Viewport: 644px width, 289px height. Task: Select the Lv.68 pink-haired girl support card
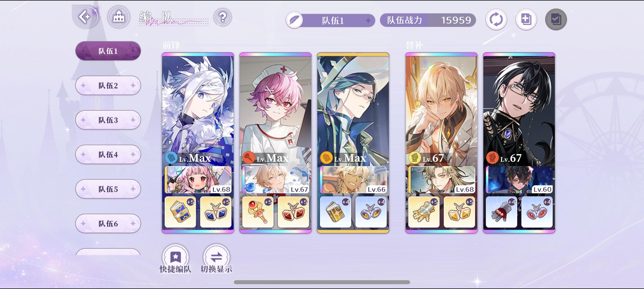(198, 180)
